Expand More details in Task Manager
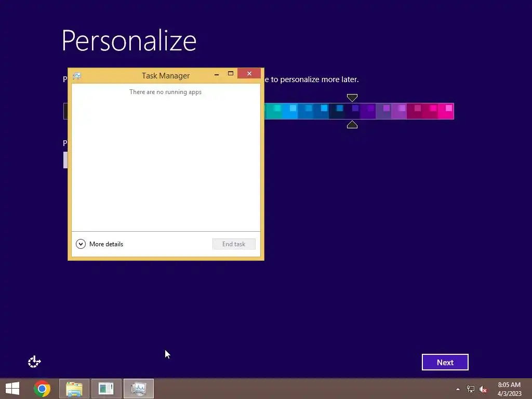Viewport: 532px width, 399px height. [99, 244]
